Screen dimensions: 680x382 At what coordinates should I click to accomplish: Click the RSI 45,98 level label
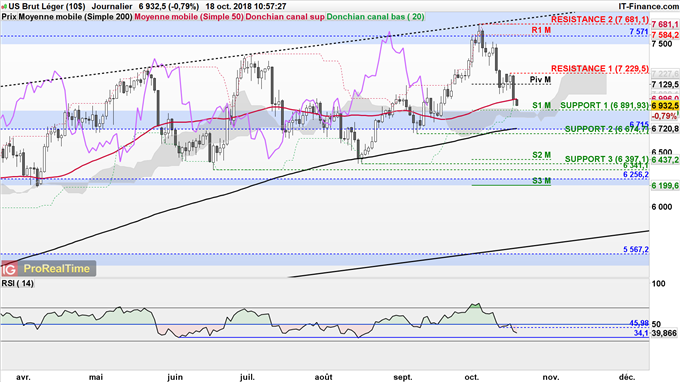[x=639, y=323]
